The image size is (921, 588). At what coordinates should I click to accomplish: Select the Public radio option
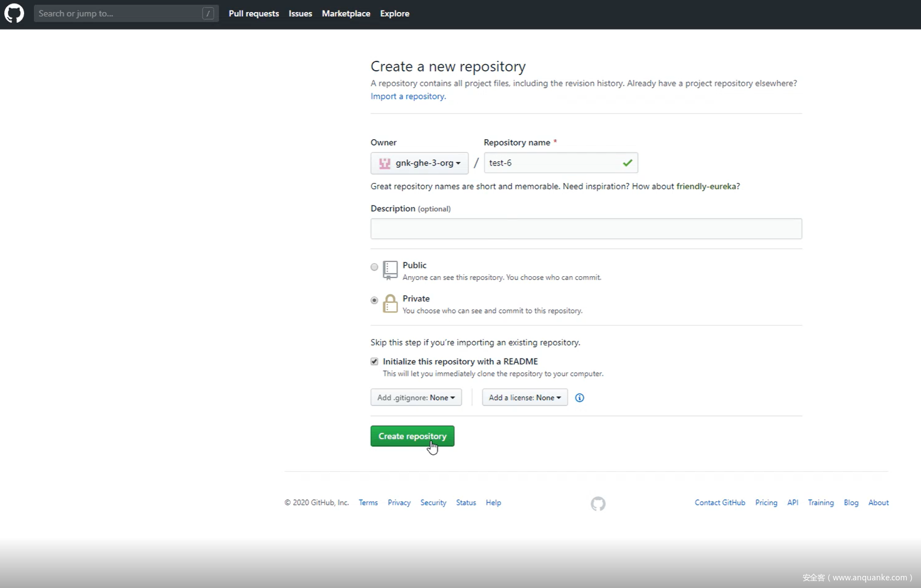coord(374,267)
